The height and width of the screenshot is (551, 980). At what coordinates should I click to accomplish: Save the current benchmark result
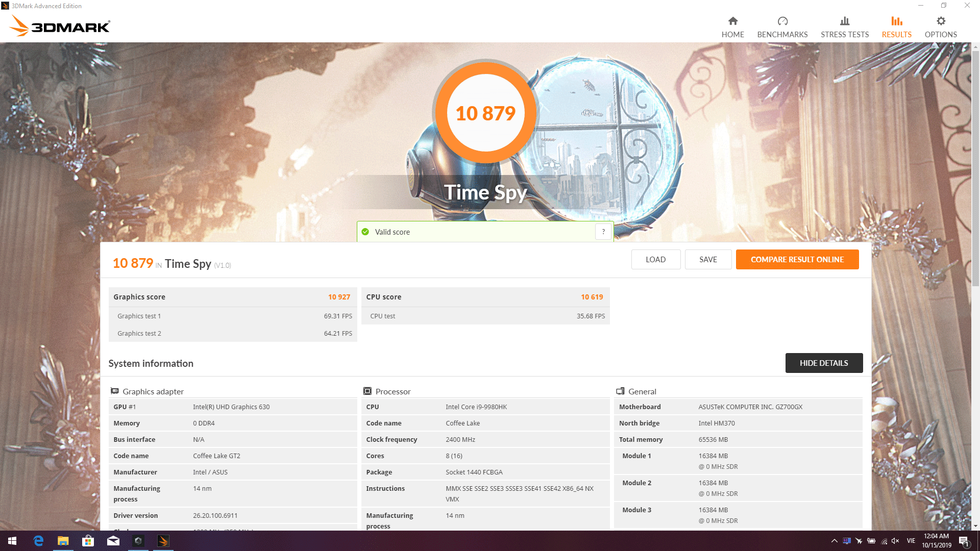tap(708, 259)
